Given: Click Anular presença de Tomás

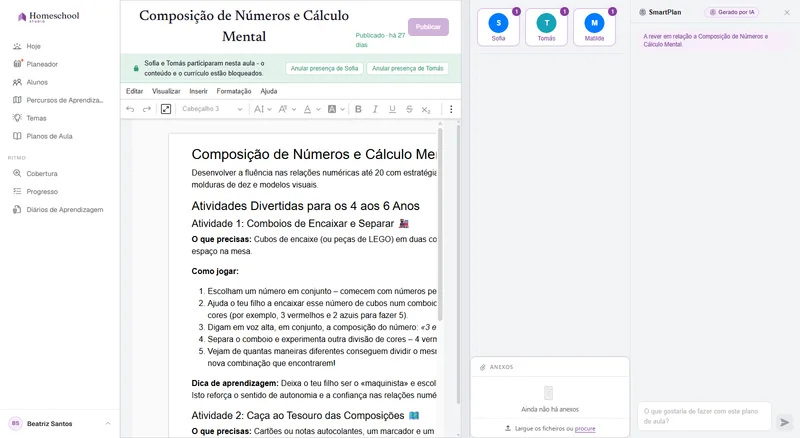Looking at the screenshot, I should [x=407, y=68].
